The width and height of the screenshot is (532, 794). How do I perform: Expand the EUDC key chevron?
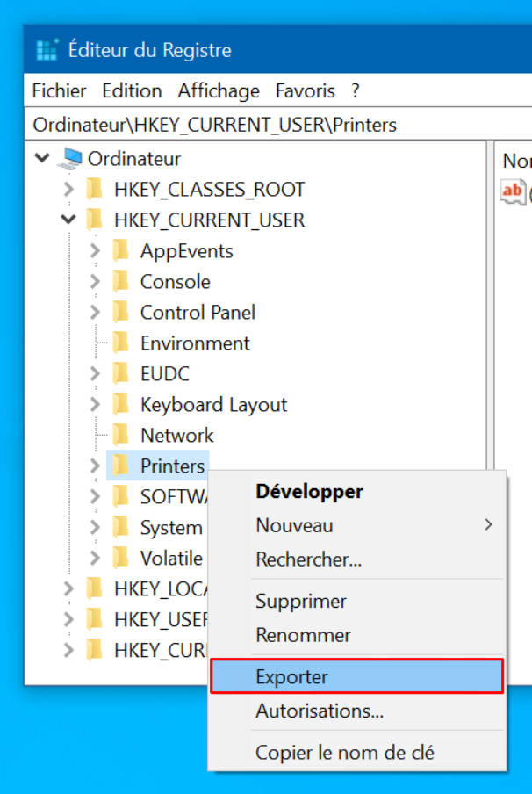coord(95,373)
